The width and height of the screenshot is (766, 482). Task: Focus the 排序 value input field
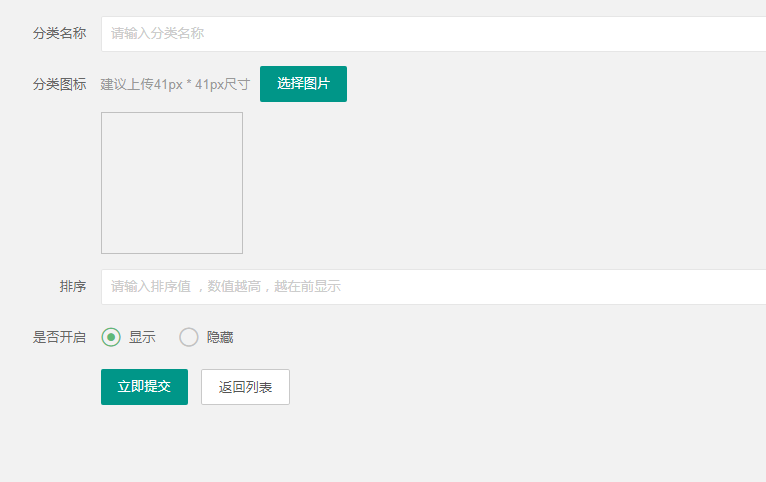pos(433,287)
